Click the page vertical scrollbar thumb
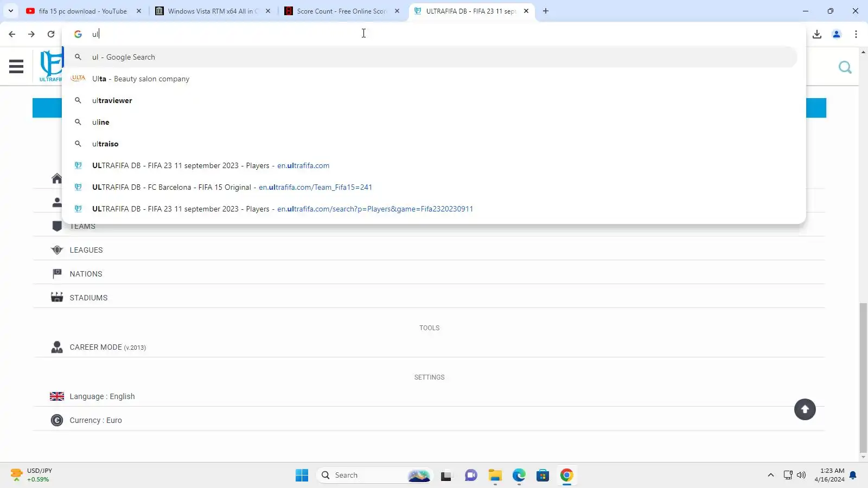The width and height of the screenshot is (868, 488). [863, 378]
